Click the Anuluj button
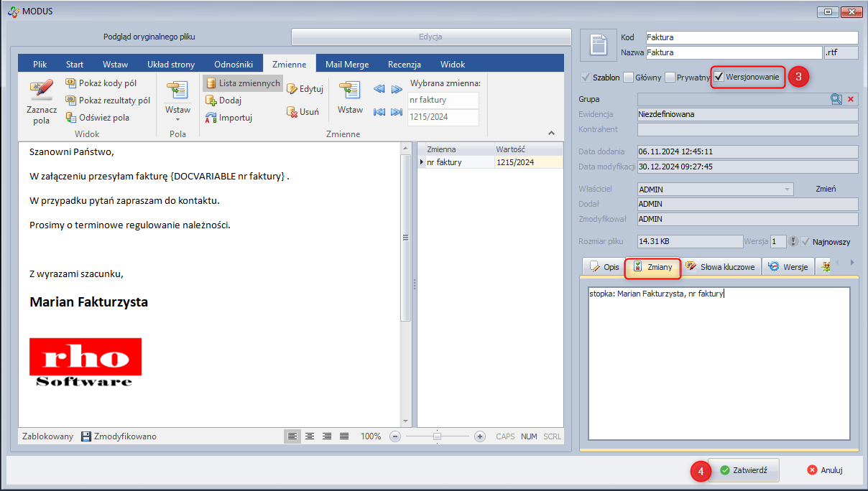Image resolution: width=868 pixels, height=491 pixels. tap(824, 470)
